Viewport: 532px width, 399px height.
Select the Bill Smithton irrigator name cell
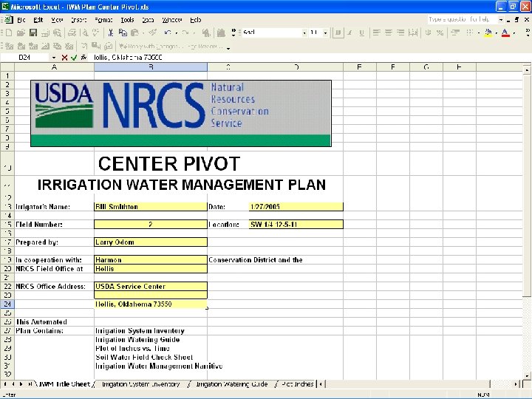151,207
